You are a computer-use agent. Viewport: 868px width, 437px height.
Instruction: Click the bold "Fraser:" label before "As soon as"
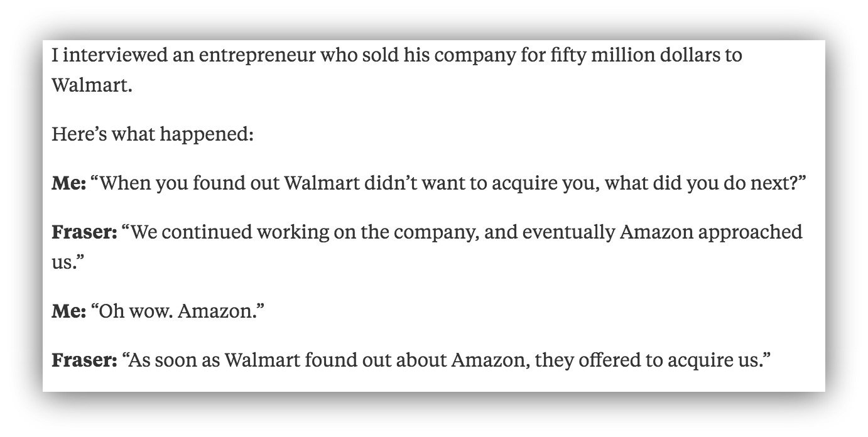84,360
